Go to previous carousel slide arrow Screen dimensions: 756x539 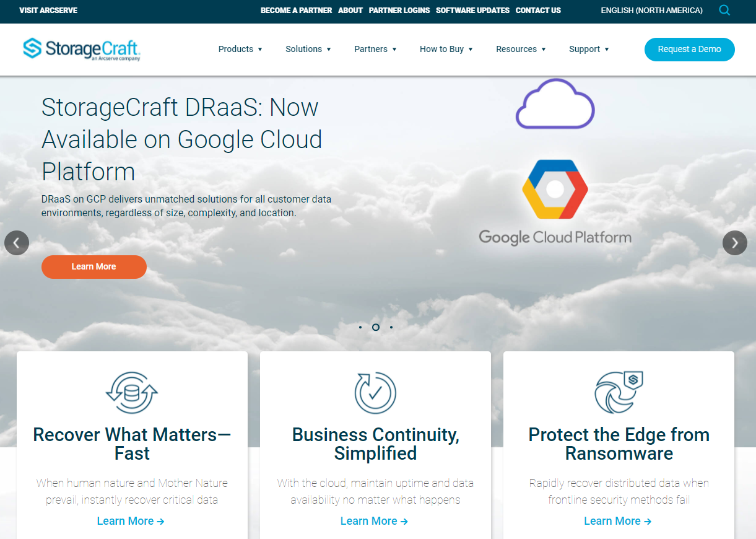(17, 243)
